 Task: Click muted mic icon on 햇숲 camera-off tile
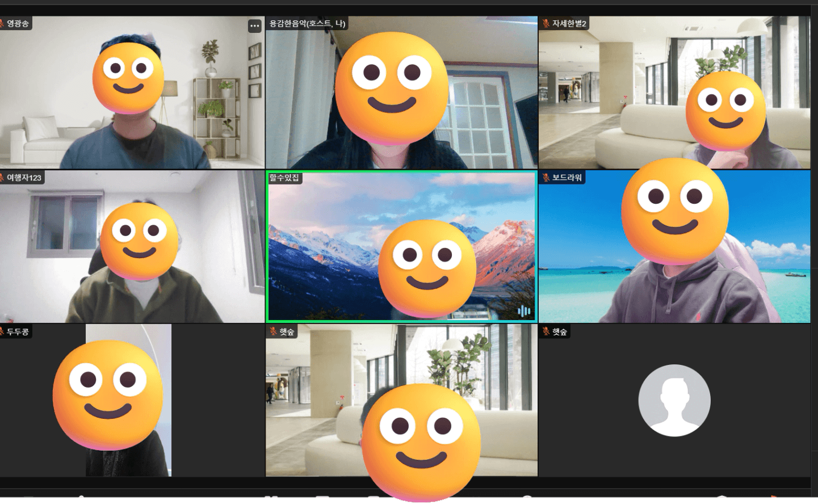pos(546,331)
